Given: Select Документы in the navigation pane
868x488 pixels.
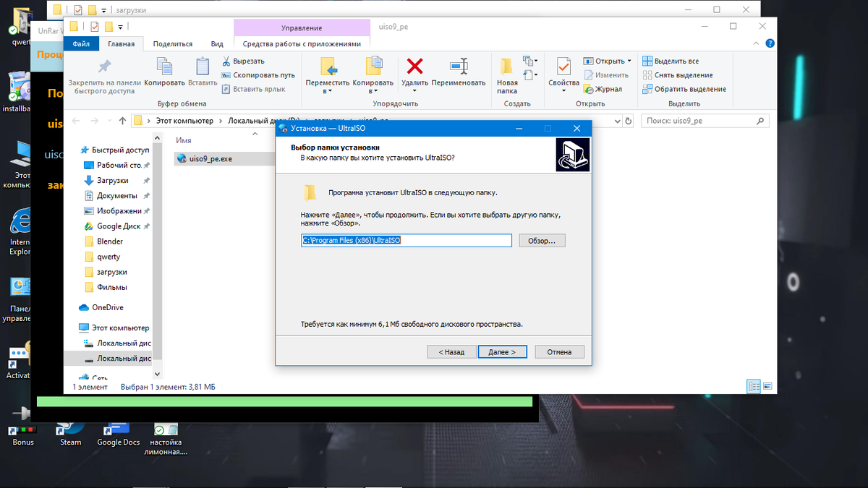Looking at the screenshot, I should (117, 196).
